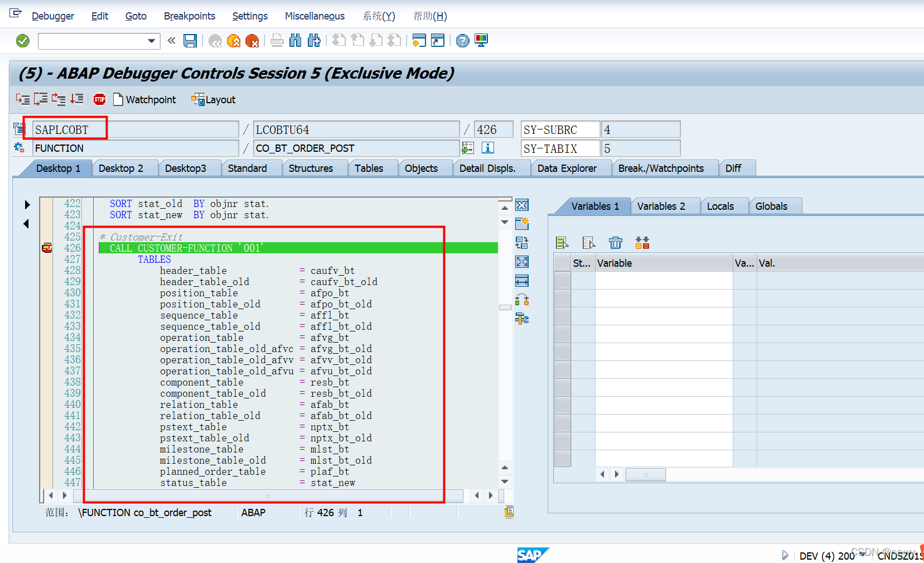Click the first icon in Variables toolbar
Viewport: 924px width, 563px height.
[x=562, y=243]
